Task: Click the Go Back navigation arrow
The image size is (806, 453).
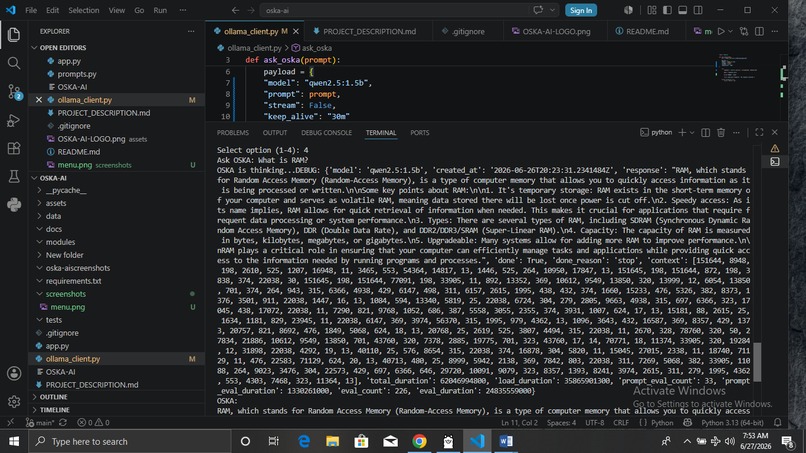Action: pyautogui.click(x=235, y=10)
